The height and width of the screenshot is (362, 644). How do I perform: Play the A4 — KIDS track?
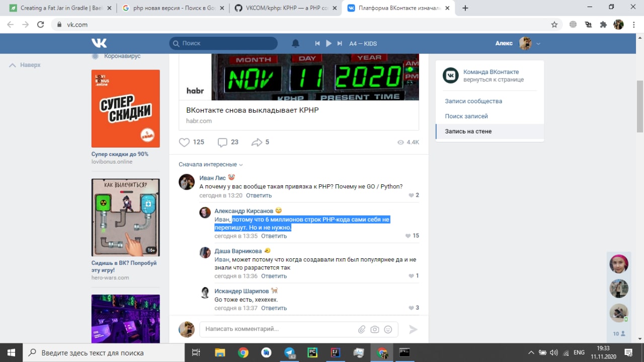pos(329,43)
